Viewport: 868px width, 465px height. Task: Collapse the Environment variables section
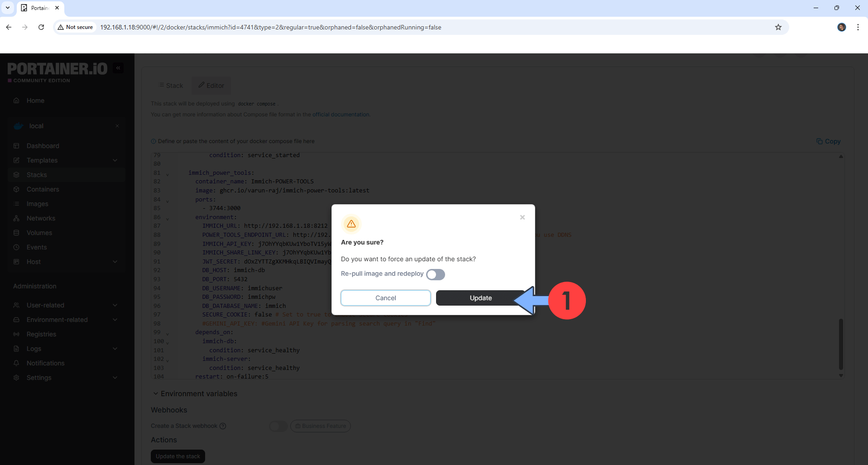tap(155, 393)
